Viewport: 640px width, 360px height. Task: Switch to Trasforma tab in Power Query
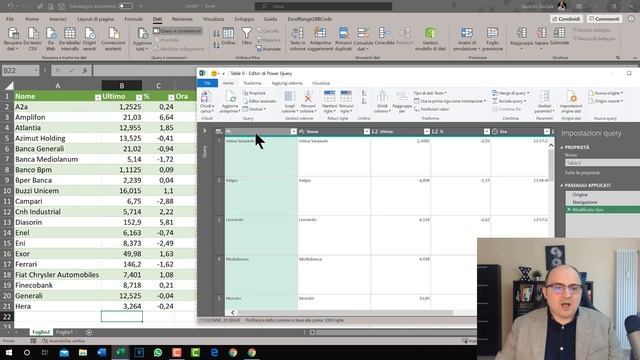click(252, 83)
